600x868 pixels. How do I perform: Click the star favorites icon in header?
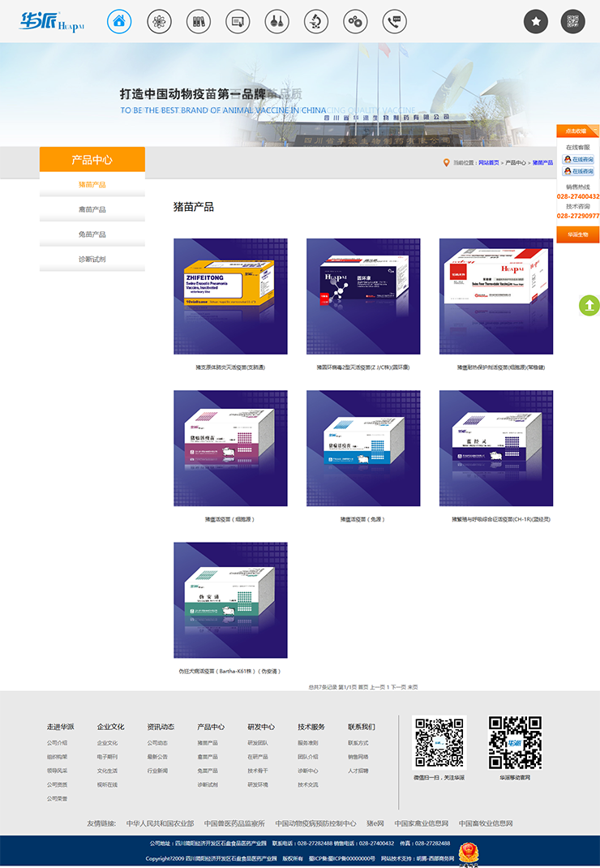tap(535, 22)
